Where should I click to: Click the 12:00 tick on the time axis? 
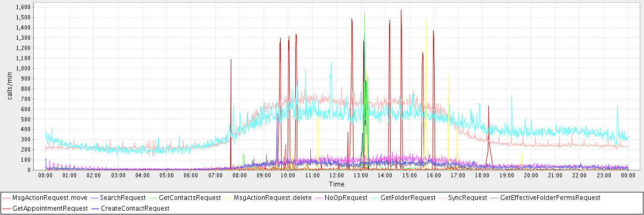[x=336, y=175]
